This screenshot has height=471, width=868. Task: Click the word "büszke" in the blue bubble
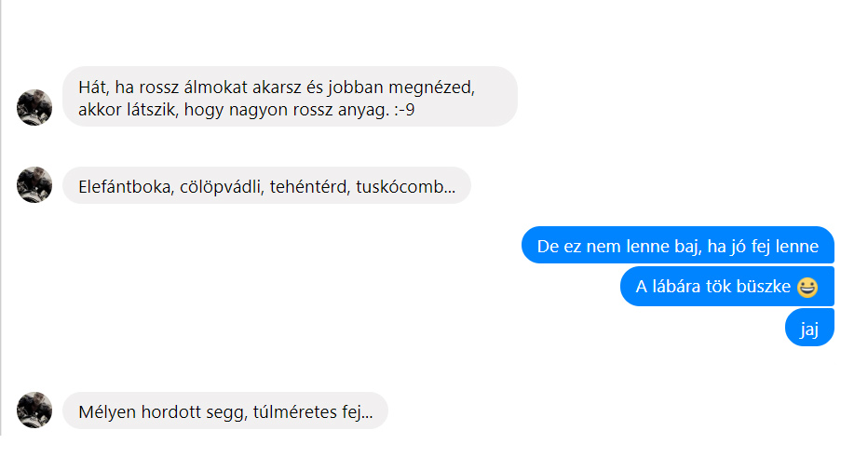coord(766,287)
